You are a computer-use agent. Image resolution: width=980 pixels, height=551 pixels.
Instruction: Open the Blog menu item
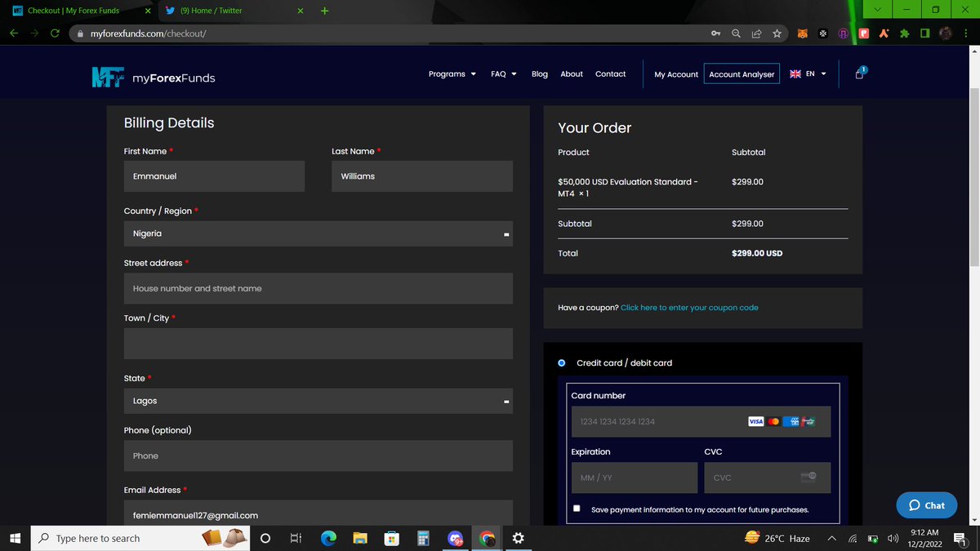point(540,74)
